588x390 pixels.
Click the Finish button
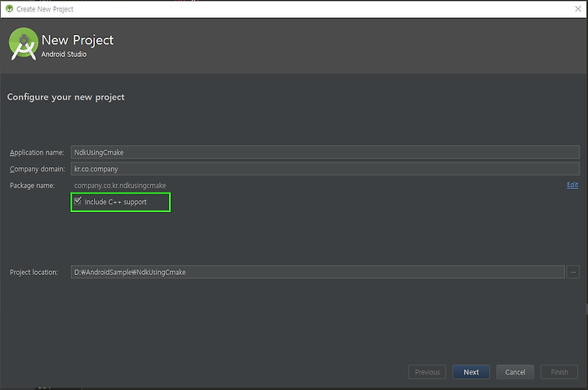pyautogui.click(x=559, y=372)
